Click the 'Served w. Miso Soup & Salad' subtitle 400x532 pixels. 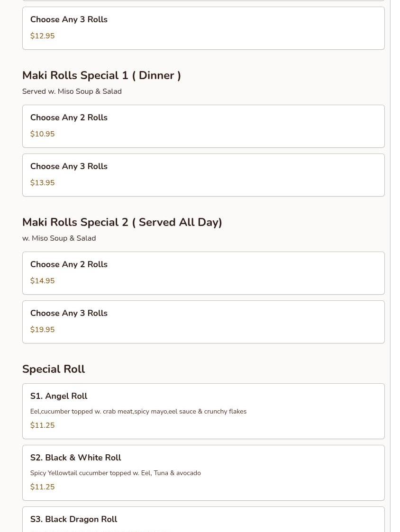72,91
